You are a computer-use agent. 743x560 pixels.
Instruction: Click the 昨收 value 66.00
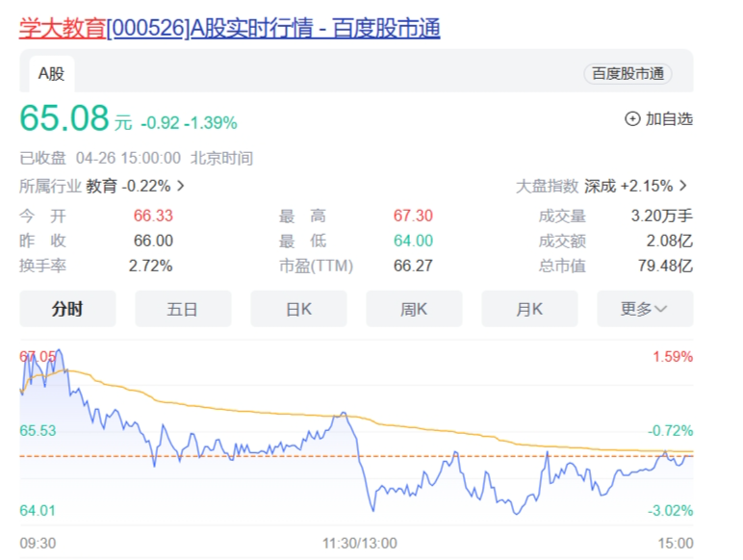click(x=153, y=241)
